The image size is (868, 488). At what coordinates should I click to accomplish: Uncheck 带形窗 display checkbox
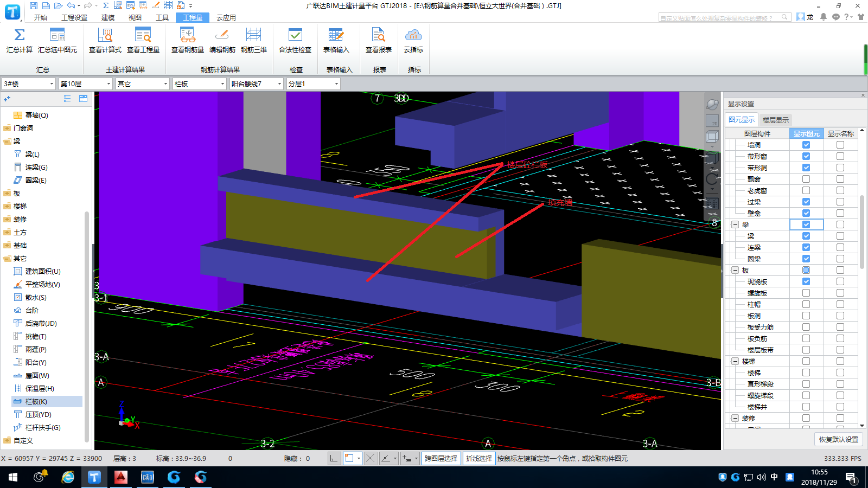(806, 156)
